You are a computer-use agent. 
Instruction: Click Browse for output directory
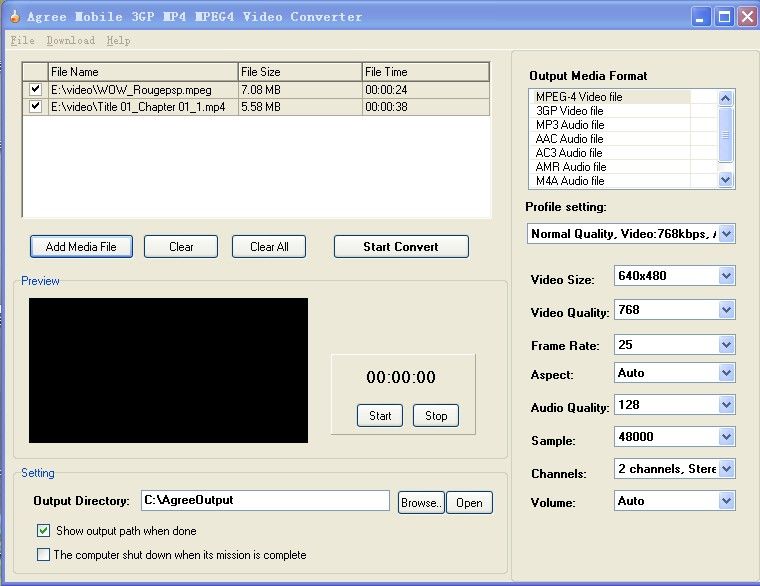point(421,502)
